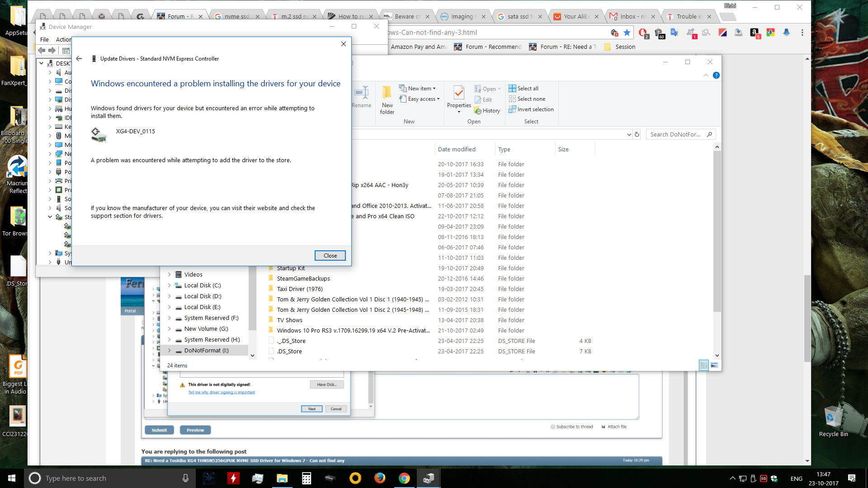Click Device Manager toolbar forward arrow
The height and width of the screenshot is (488, 868).
pos(52,50)
